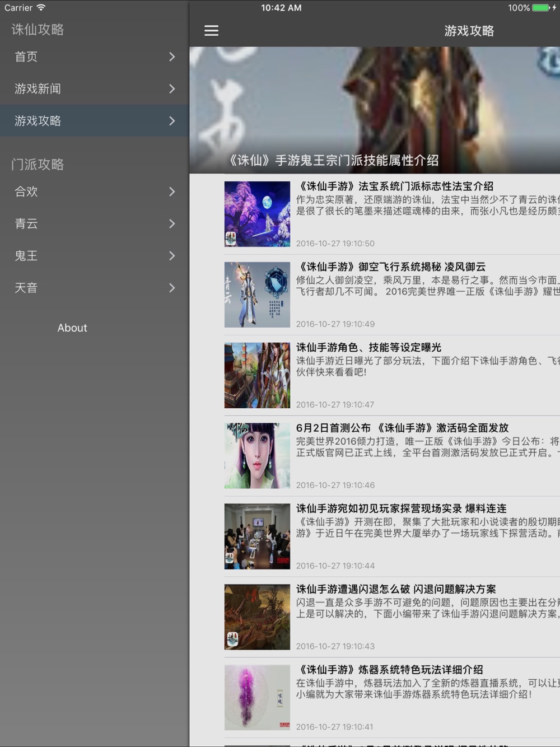Click summary text starting 在诛仙手游中，炼器玩法
Screen dimensions: 560x747
tap(428, 689)
